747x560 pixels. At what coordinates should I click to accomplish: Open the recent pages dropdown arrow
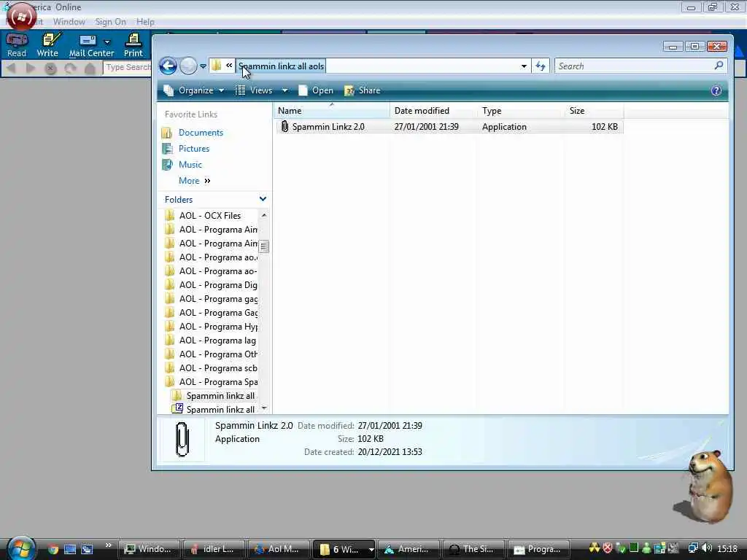(203, 66)
